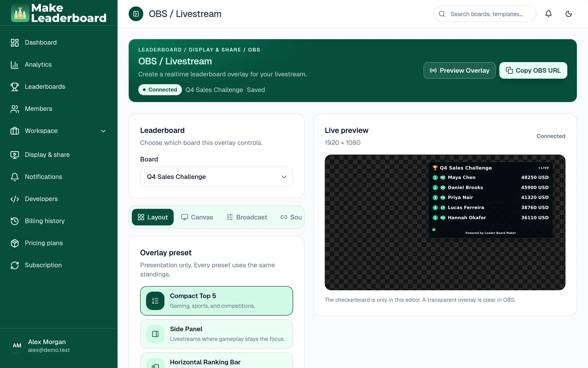The image size is (588, 368).
Task: Expand the Workspace chevron in the sidebar
Action: [x=103, y=131]
